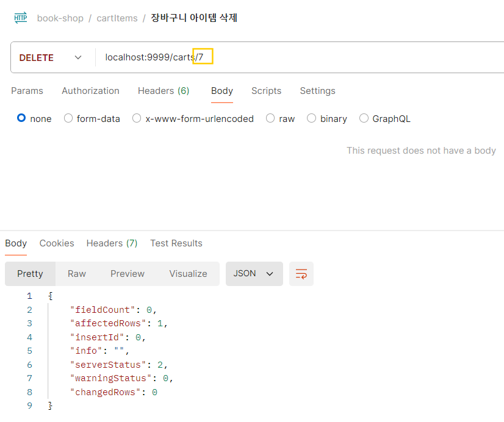This screenshot has width=504, height=422.
Task: Click the "insertId" line in response
Action: pos(107,337)
